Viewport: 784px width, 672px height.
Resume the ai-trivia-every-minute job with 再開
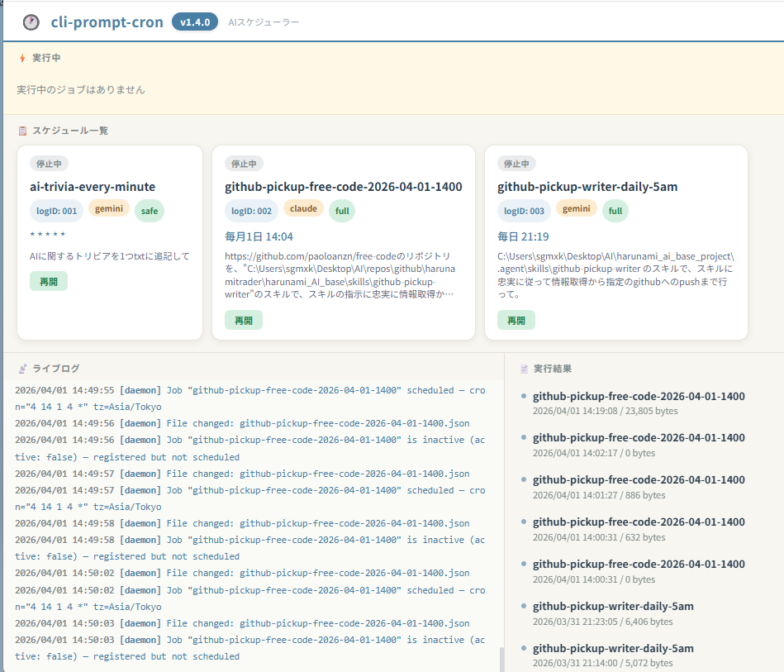click(x=49, y=282)
